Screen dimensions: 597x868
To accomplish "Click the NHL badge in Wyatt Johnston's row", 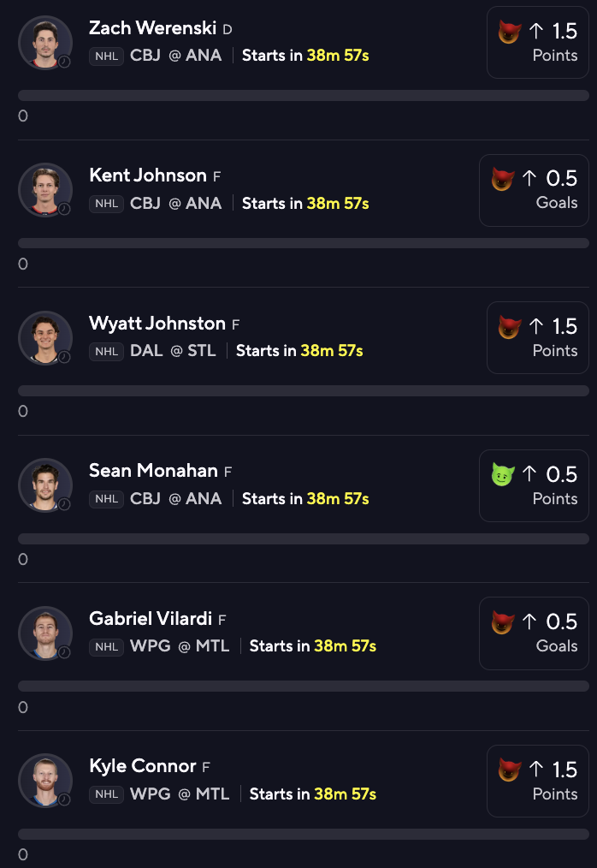I will click(x=107, y=351).
